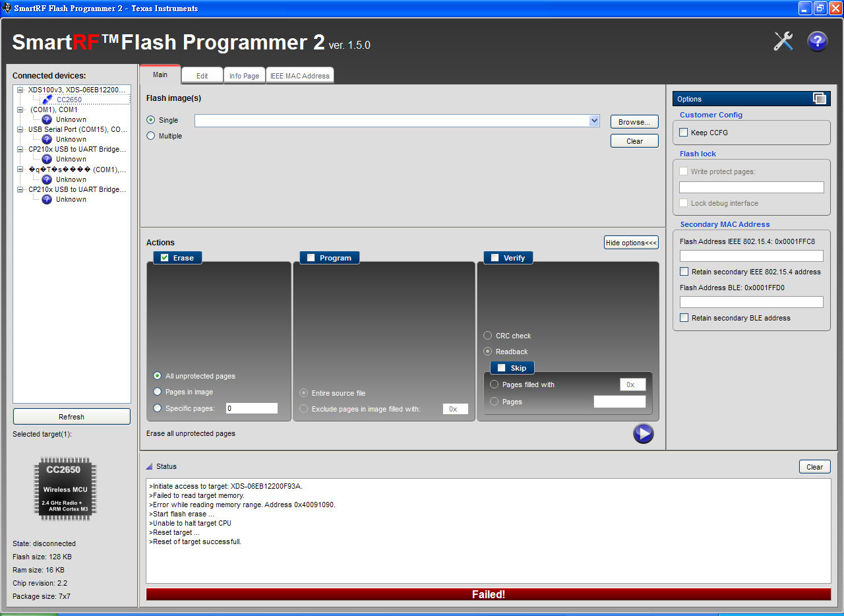
Task: Click the red Failed! progress bar
Action: tap(489, 594)
